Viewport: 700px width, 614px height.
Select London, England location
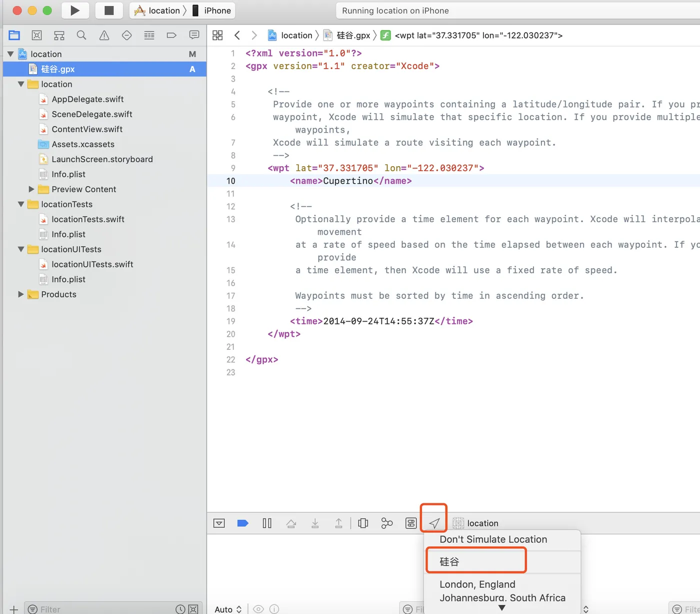[502, 584]
